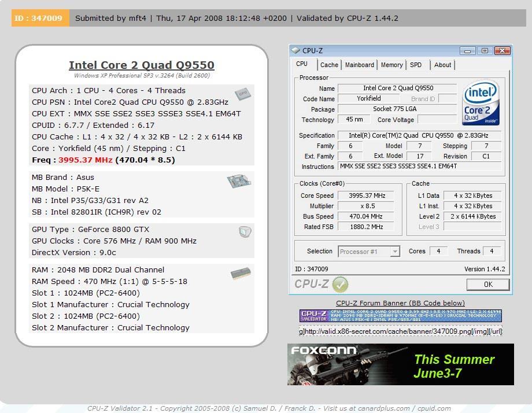Click the CPU-Z Validator banner image
Viewport: 532px width, 413px height.
pos(400,316)
